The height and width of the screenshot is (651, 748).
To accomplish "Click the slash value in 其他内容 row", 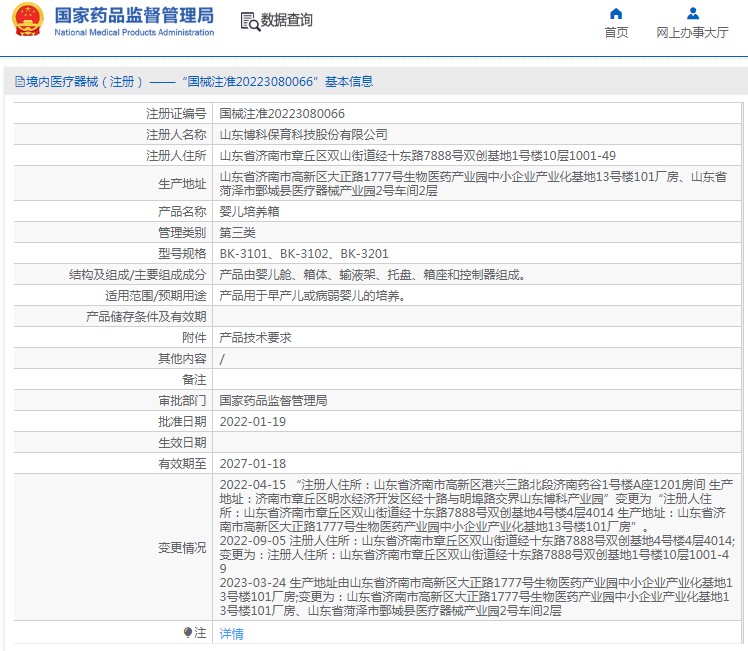I will (x=222, y=359).
